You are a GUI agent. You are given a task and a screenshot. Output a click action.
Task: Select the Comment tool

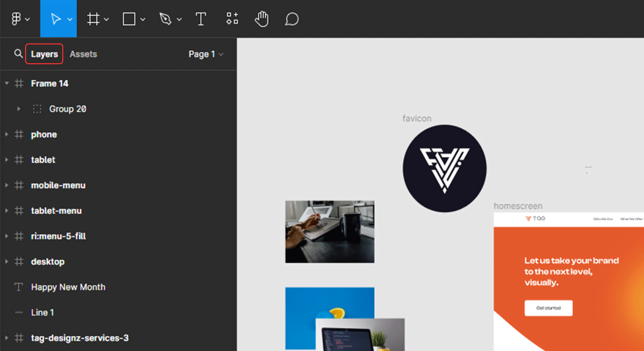click(x=292, y=19)
